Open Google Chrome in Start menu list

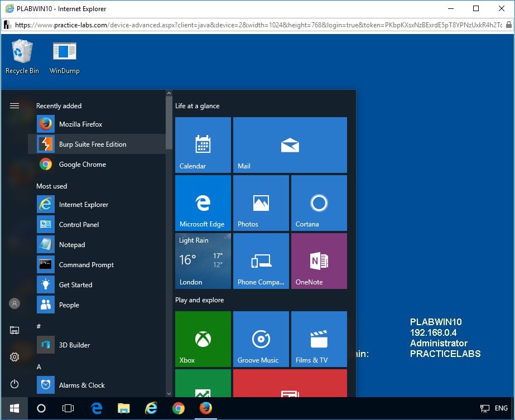pos(82,165)
